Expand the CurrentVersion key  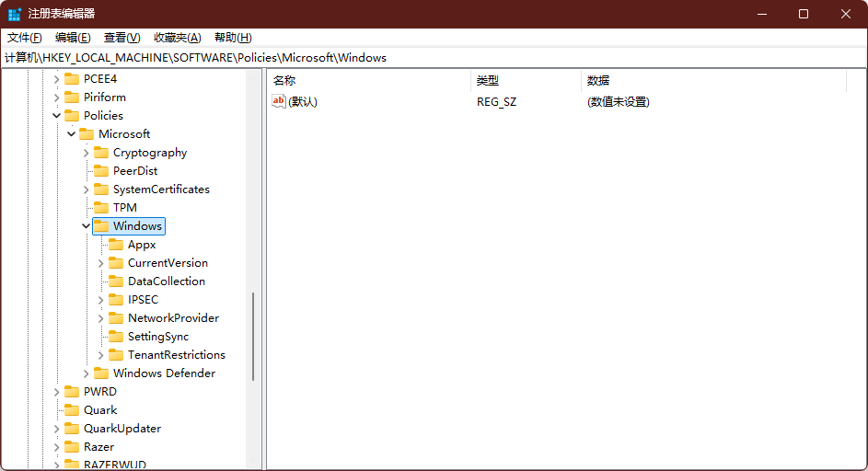click(x=100, y=263)
